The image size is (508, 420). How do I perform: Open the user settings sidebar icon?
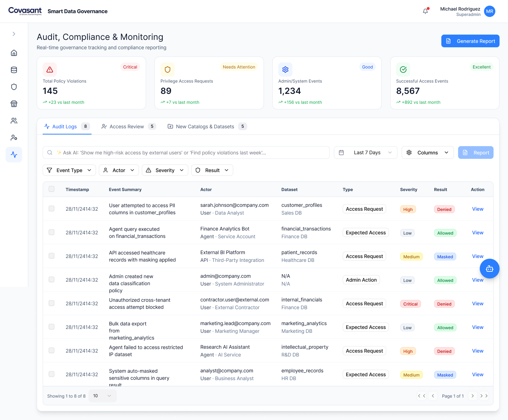coord(14,138)
